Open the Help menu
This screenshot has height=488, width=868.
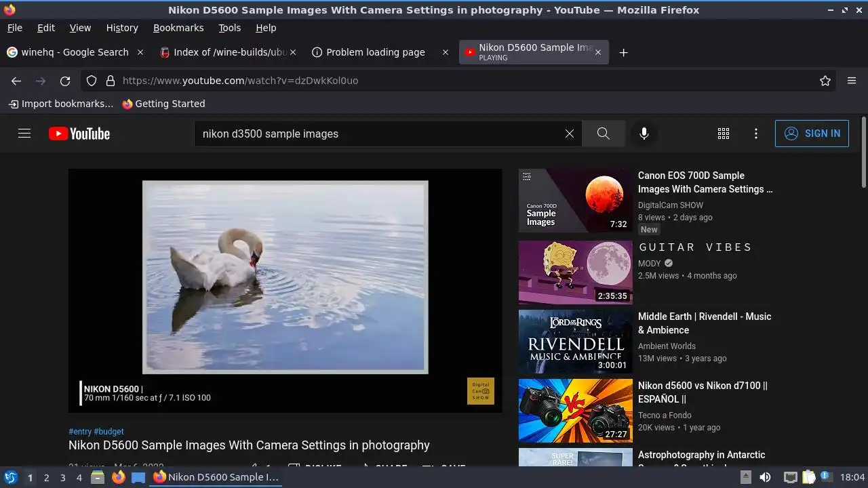pyautogui.click(x=266, y=28)
